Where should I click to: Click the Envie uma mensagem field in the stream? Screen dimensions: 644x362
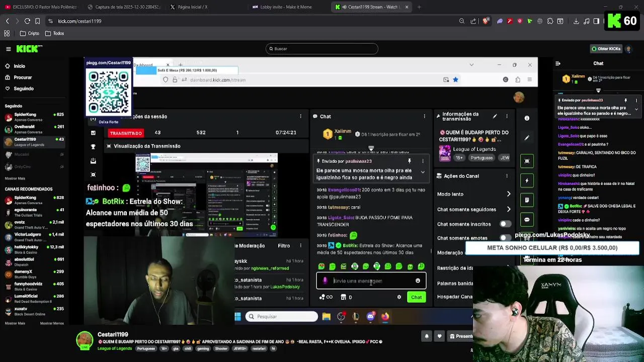coord(371,281)
